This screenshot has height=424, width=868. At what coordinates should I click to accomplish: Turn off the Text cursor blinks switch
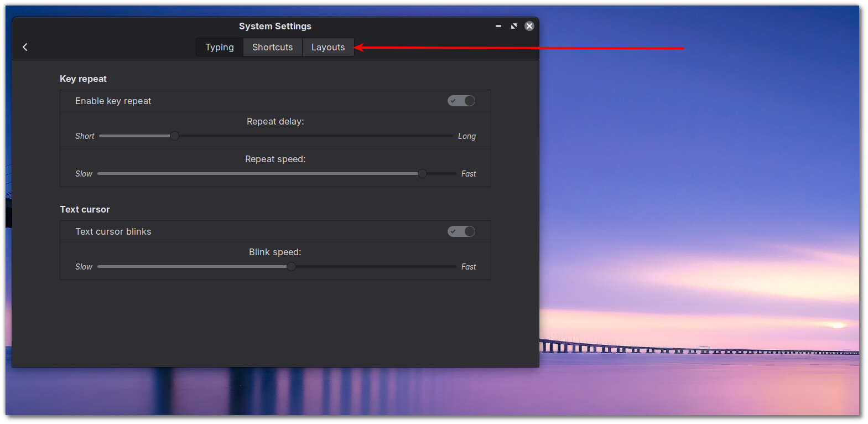coord(461,231)
